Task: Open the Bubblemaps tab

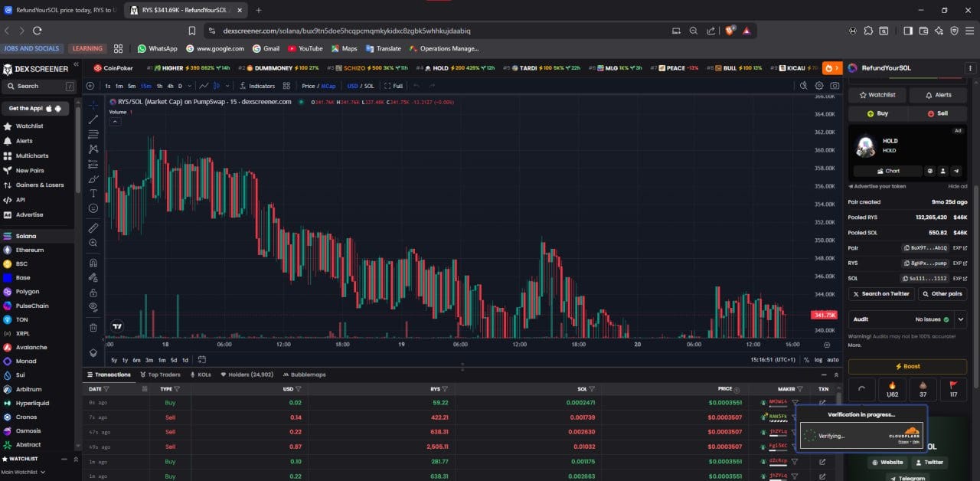Action: [x=304, y=375]
